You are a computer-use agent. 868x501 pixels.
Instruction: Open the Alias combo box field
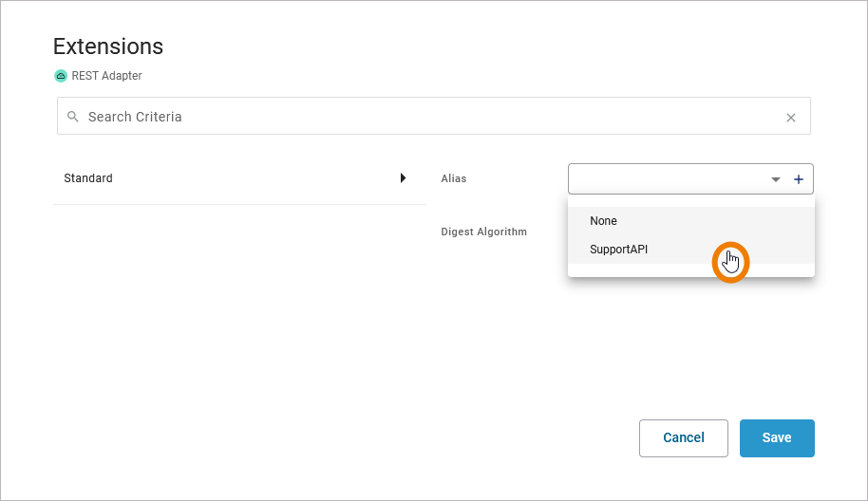[665, 179]
